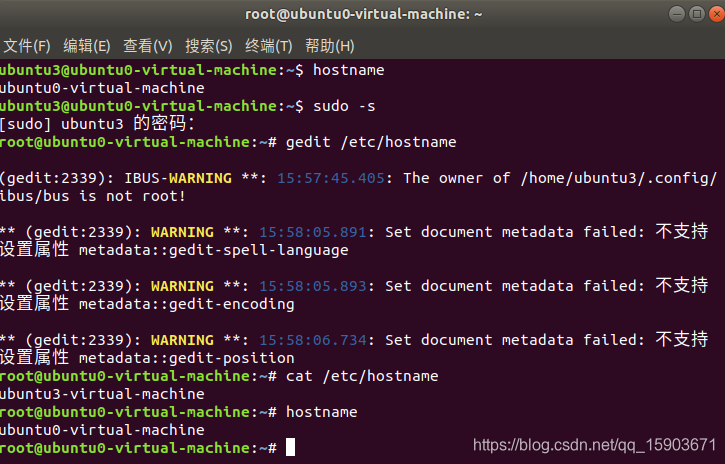Click the 'sudo -s' command text
The image size is (725, 464).
[344, 106]
